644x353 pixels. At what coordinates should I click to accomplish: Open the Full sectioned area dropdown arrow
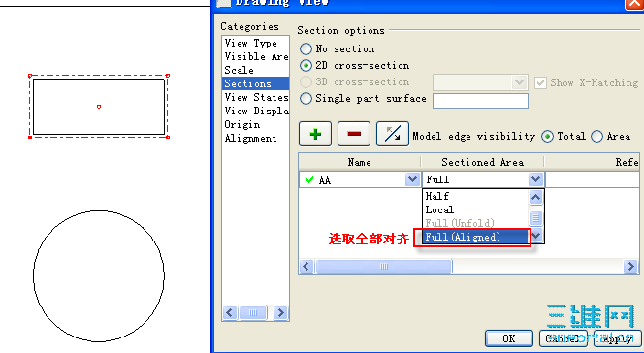tap(535, 179)
